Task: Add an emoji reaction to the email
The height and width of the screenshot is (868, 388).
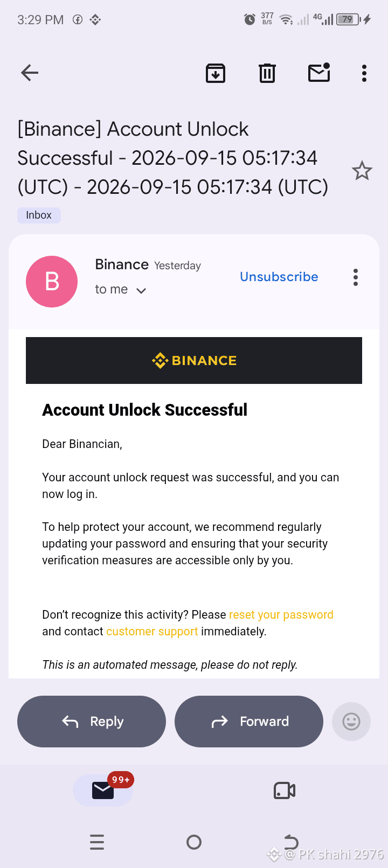Action: (351, 722)
